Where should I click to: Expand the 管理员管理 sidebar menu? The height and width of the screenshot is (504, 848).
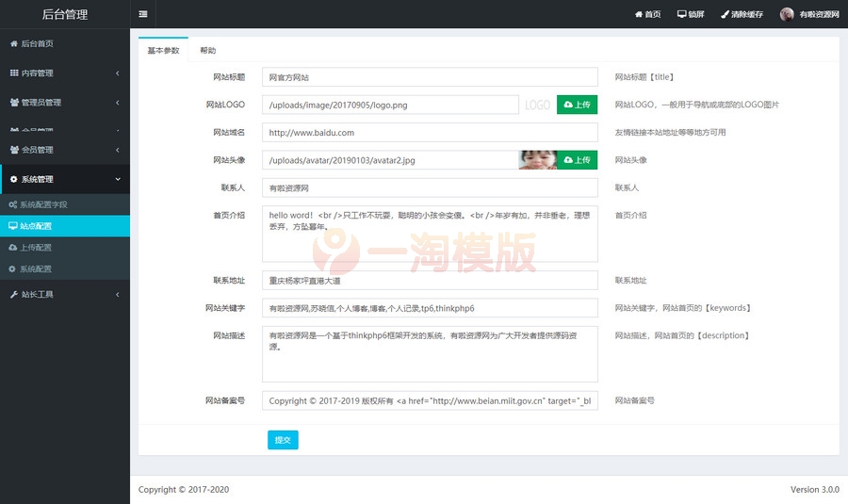[64, 102]
